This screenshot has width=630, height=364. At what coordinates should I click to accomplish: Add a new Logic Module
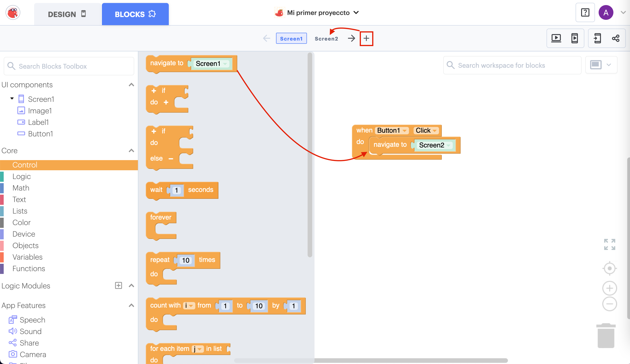118,285
